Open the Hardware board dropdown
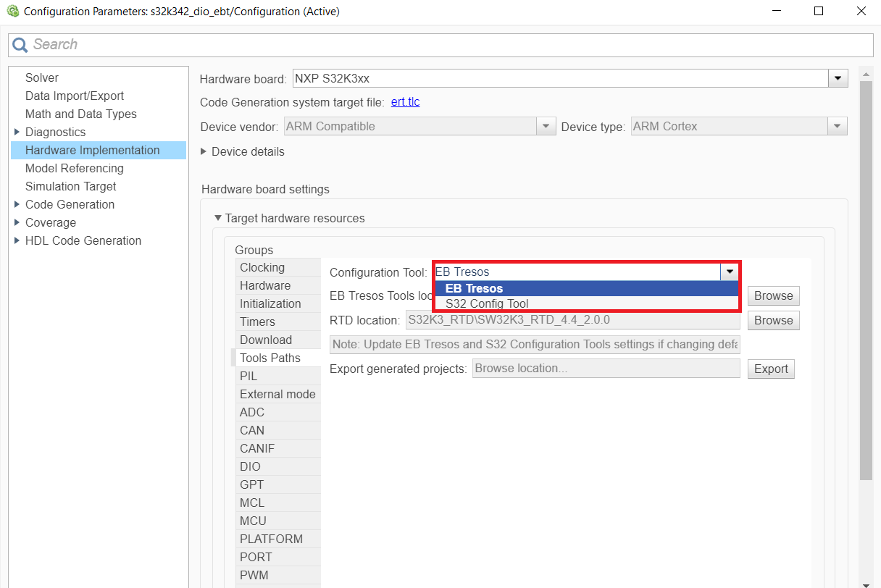This screenshot has height=588, width=881. (x=838, y=78)
